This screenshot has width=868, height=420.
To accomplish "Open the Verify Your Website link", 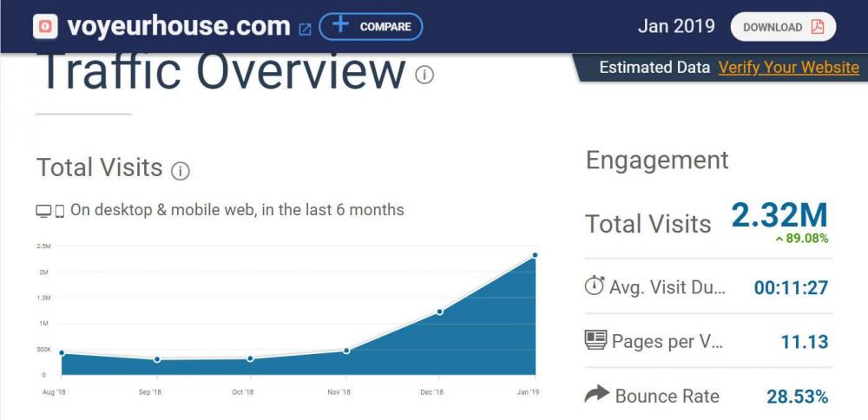I will click(x=788, y=68).
